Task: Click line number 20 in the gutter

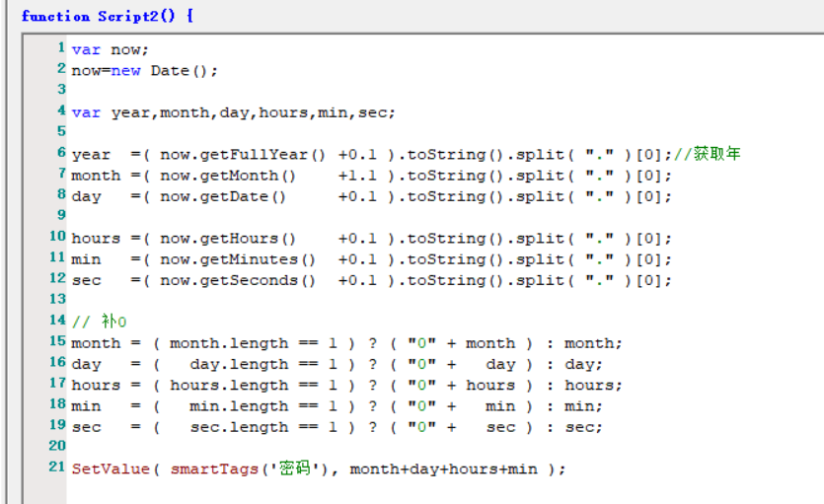Action: [x=57, y=446]
